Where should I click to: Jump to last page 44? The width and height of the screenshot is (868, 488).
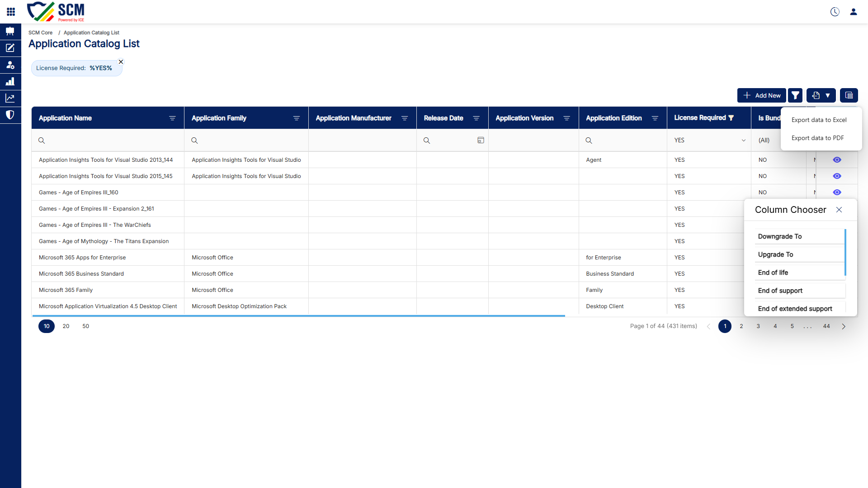pyautogui.click(x=826, y=326)
